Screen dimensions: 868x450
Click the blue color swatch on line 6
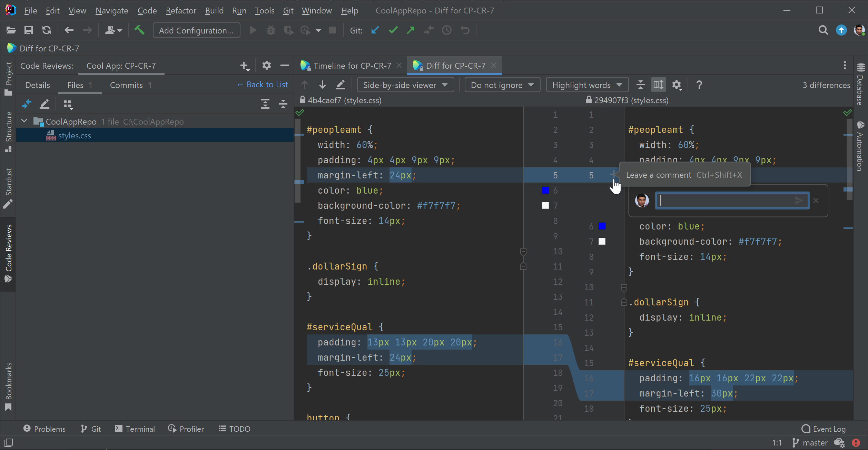(545, 190)
